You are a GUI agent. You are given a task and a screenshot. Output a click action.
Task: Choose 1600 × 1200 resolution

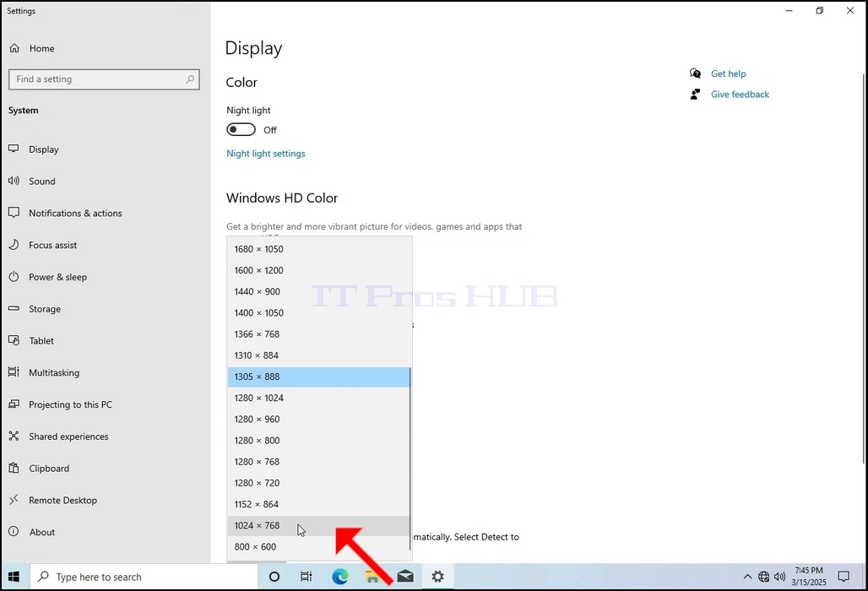coord(319,270)
